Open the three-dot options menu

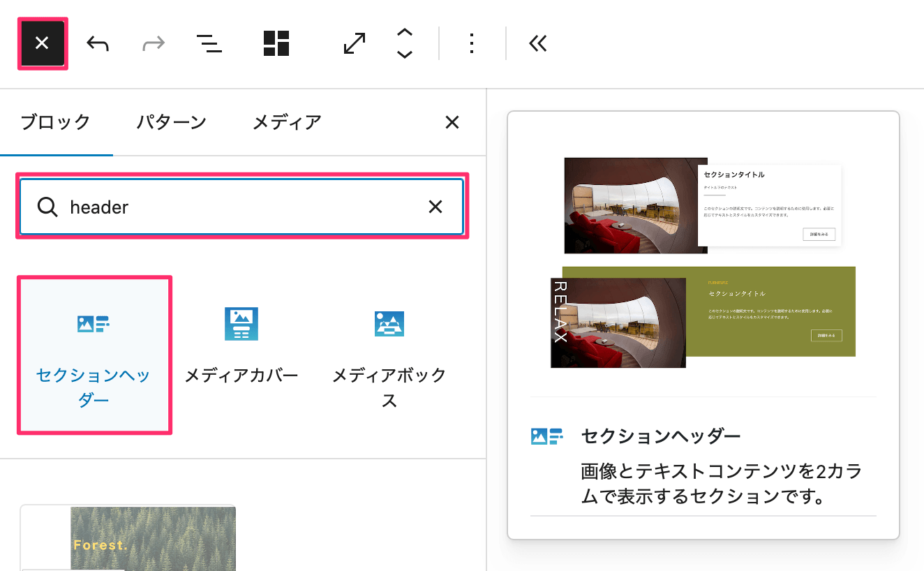pos(472,44)
